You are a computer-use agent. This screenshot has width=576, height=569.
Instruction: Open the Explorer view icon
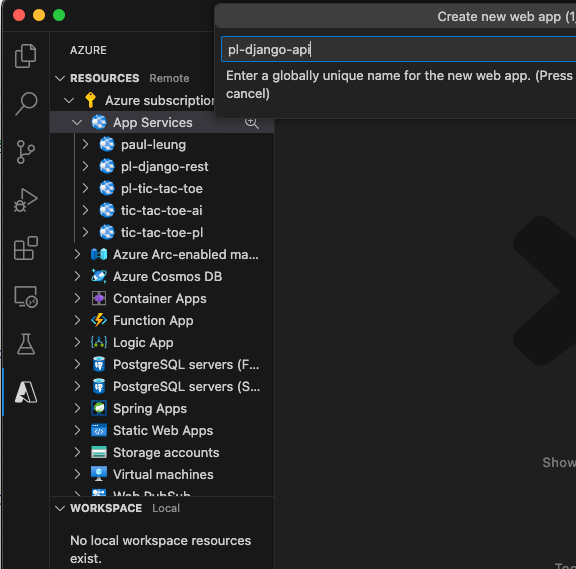tap(26, 56)
